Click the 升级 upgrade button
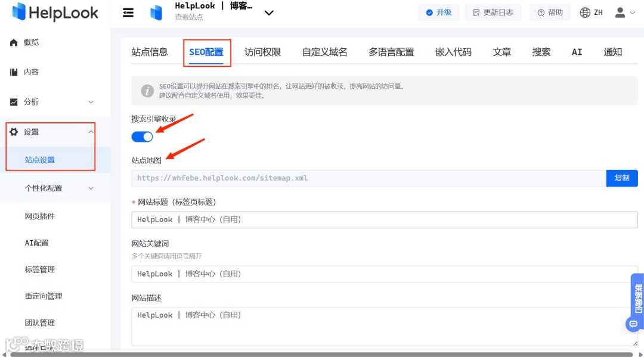The height and width of the screenshot is (357, 644). click(439, 13)
